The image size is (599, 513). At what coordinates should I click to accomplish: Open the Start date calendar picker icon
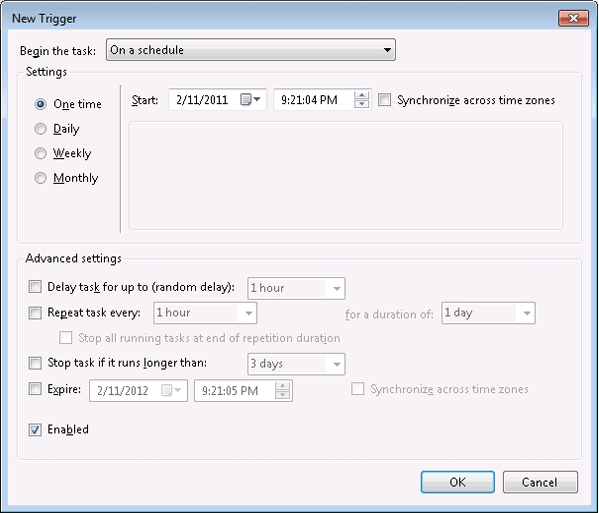[x=250, y=100]
